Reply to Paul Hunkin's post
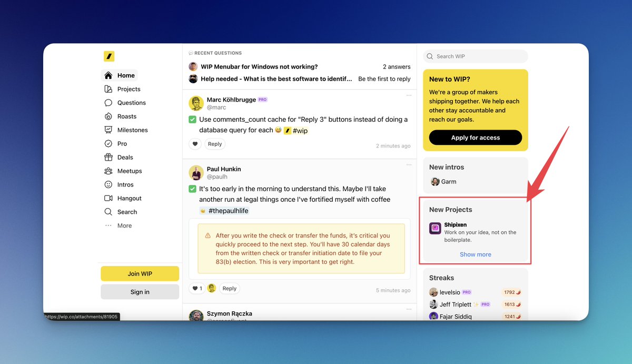 (230, 289)
